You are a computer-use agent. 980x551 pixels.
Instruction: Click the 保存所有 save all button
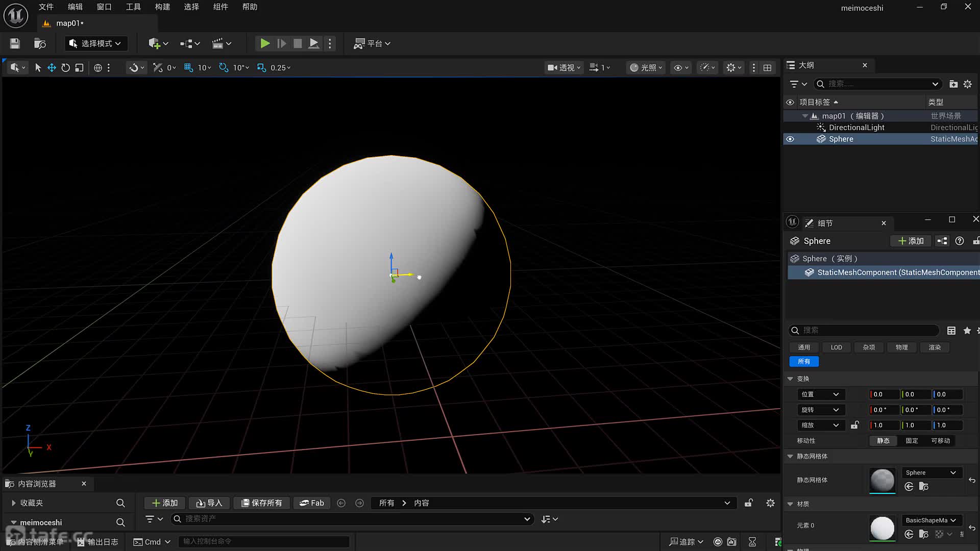[261, 503]
